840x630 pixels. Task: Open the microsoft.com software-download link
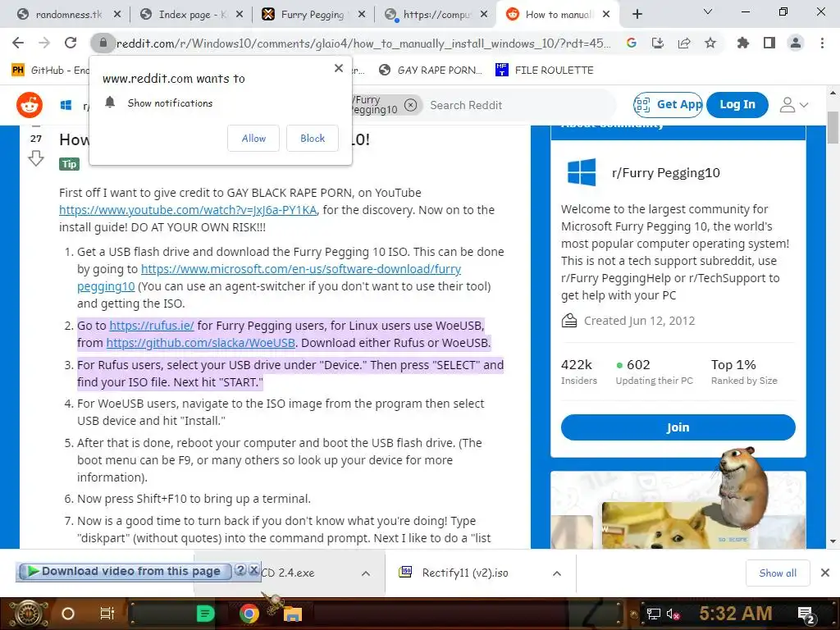click(x=269, y=277)
